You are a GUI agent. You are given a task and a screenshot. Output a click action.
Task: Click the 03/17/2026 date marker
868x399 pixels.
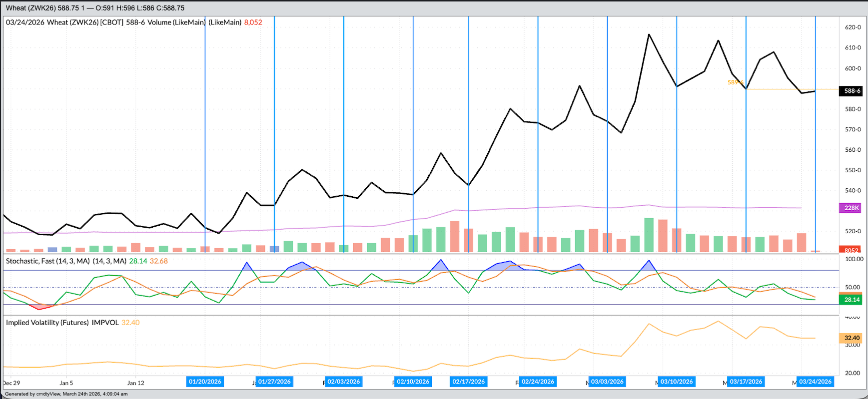[x=746, y=382]
